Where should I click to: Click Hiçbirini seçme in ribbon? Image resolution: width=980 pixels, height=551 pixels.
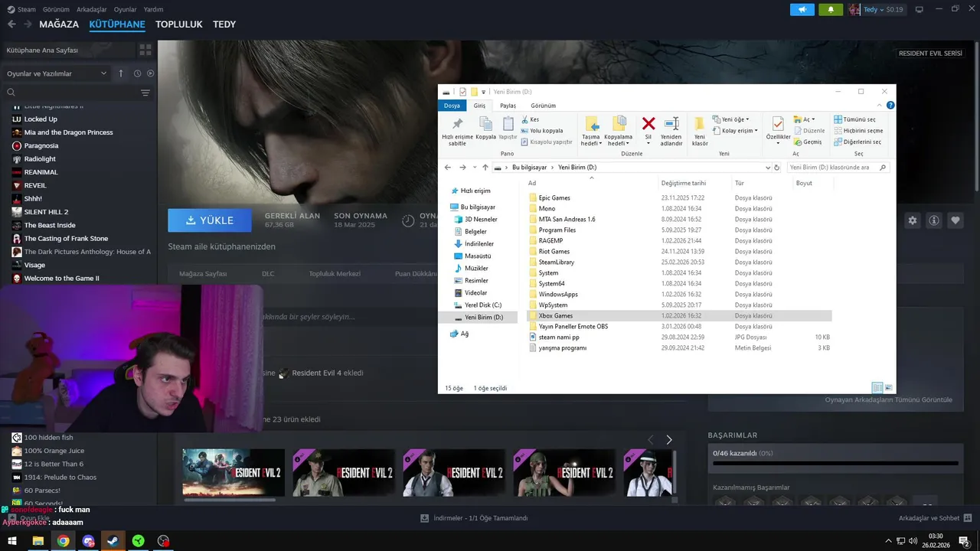click(858, 131)
